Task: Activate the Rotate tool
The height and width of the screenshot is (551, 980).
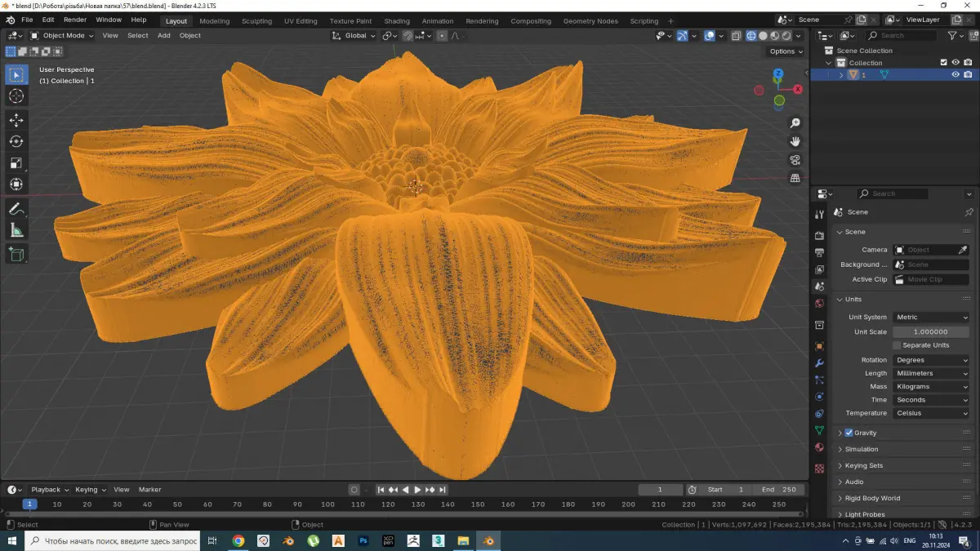Action: coord(16,141)
